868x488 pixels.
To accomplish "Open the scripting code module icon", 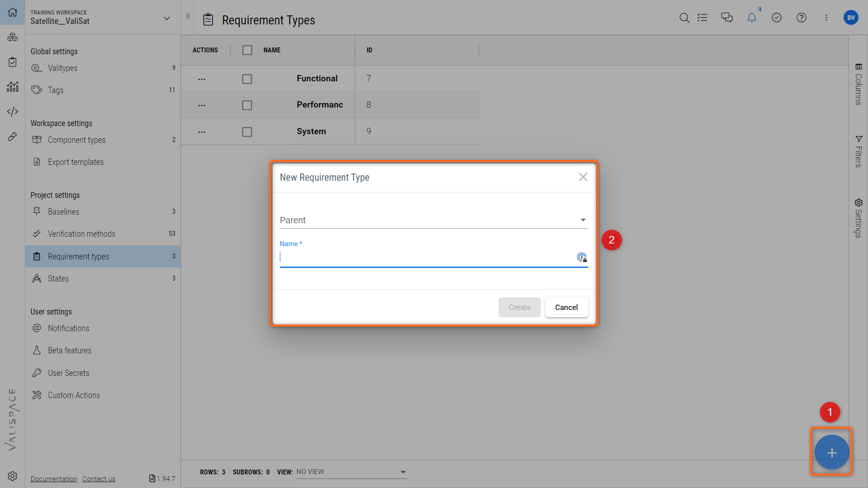I will point(13,112).
